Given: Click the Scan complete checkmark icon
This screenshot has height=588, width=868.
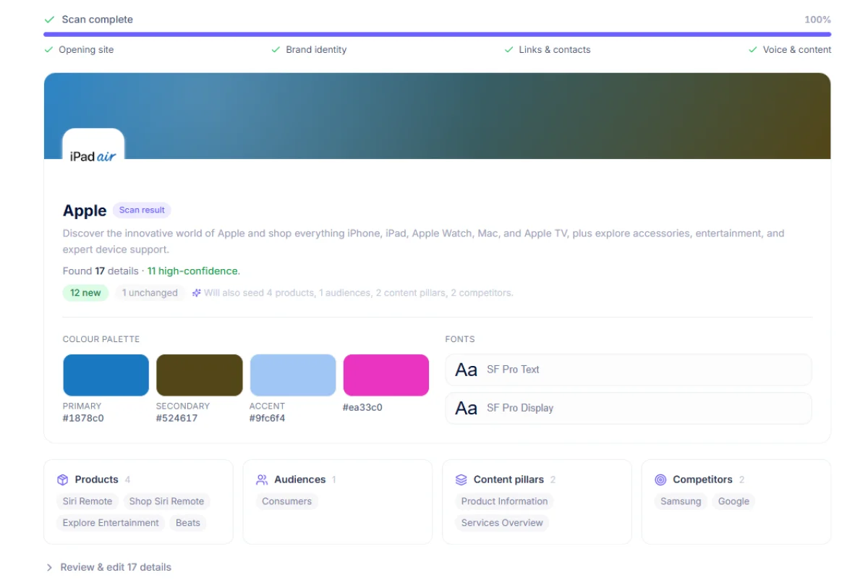Looking at the screenshot, I should tap(49, 20).
